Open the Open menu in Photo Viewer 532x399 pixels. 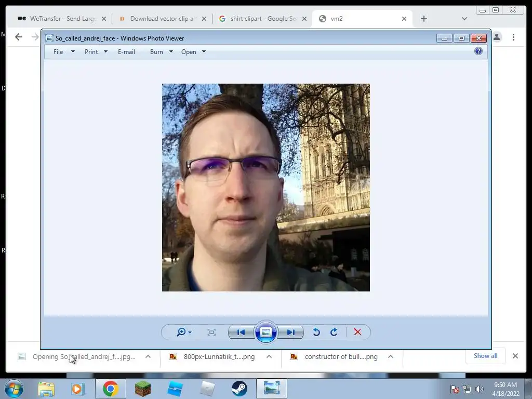(189, 52)
